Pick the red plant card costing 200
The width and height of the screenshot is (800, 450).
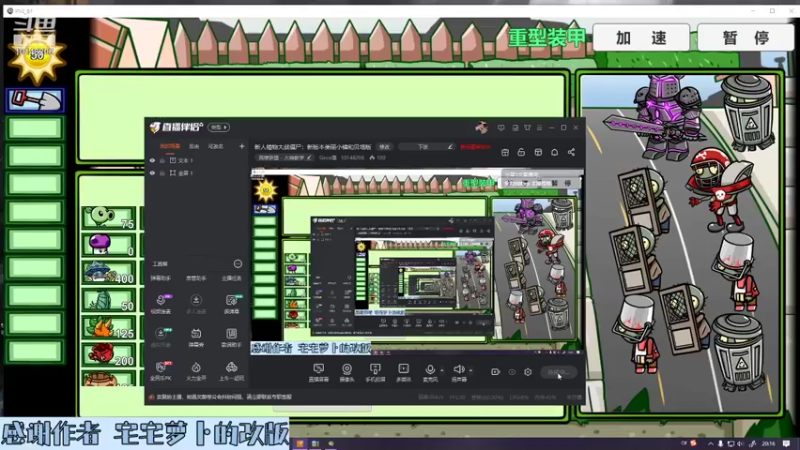(x=109, y=355)
